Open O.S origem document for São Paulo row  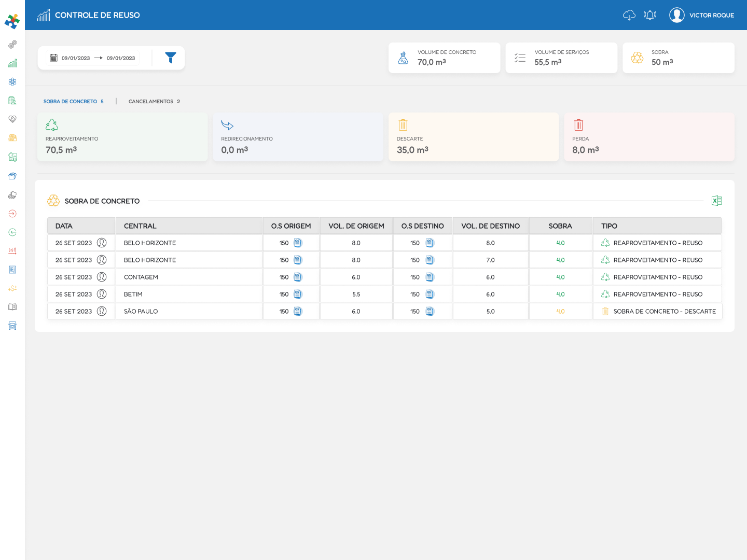(298, 311)
